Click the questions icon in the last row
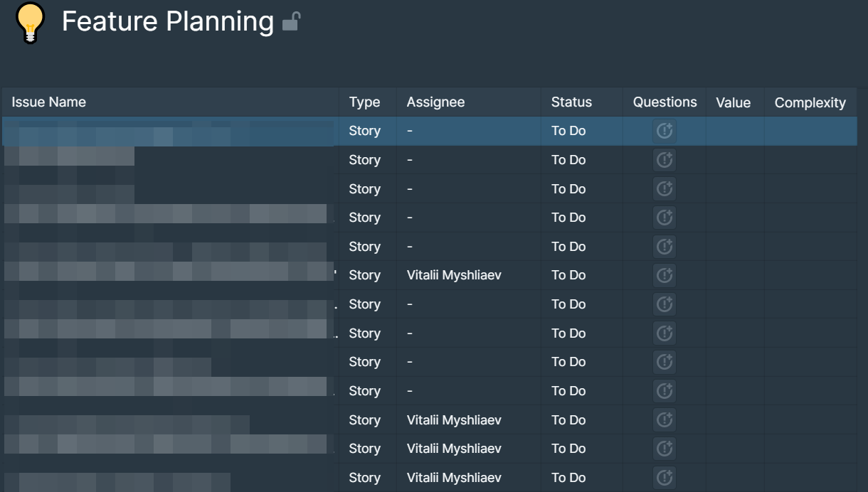 click(665, 478)
